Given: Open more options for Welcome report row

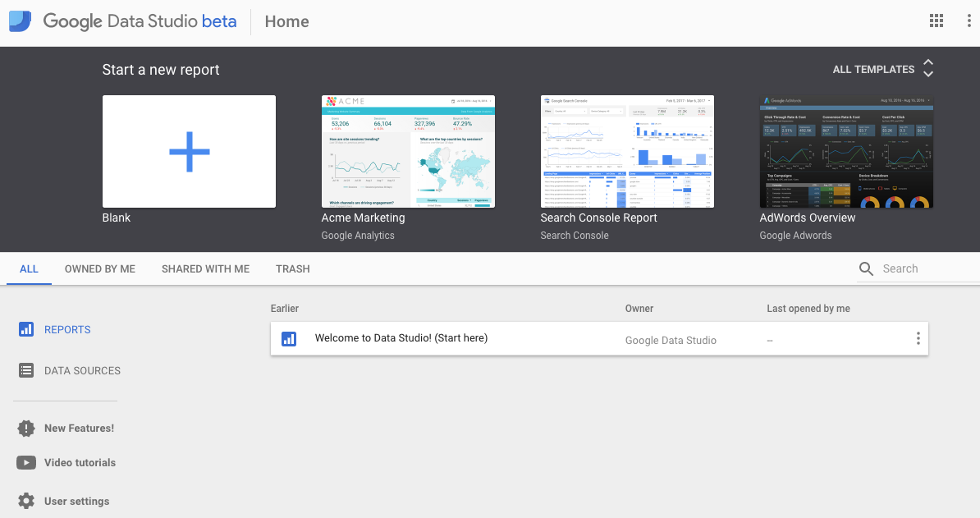Looking at the screenshot, I should (918, 338).
